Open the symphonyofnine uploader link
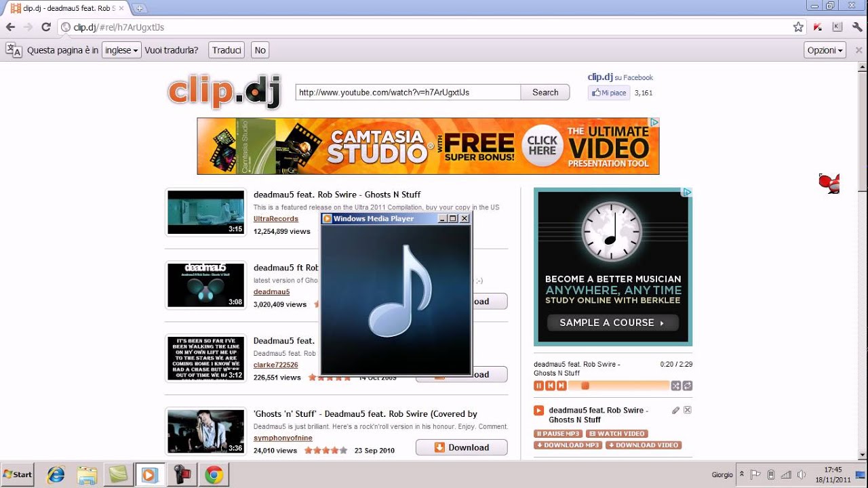This screenshot has height=488, width=868. tap(283, 438)
